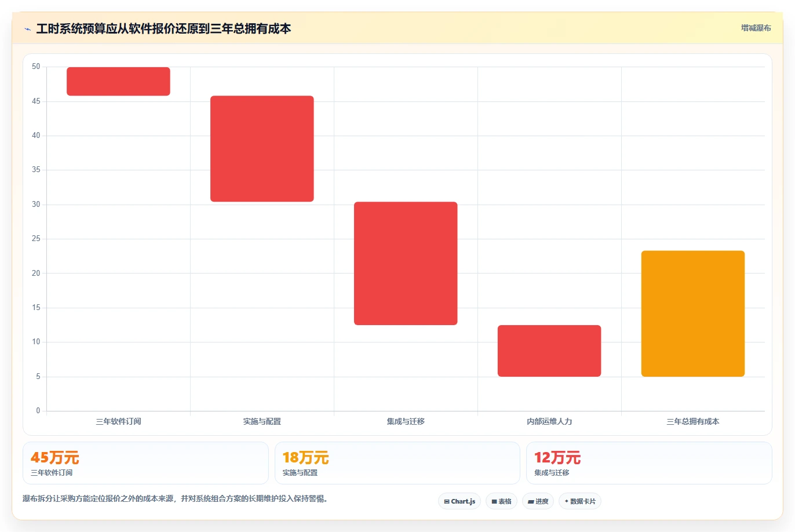The height and width of the screenshot is (532, 795).
Task: Click the footer note starting 瀑布拆分让采购方
Action: tap(177, 498)
